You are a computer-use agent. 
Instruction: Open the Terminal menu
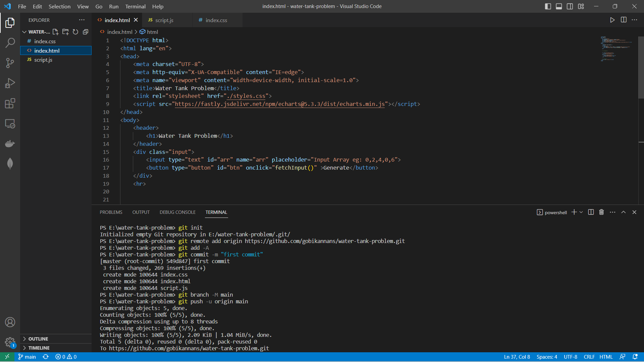[x=135, y=6]
